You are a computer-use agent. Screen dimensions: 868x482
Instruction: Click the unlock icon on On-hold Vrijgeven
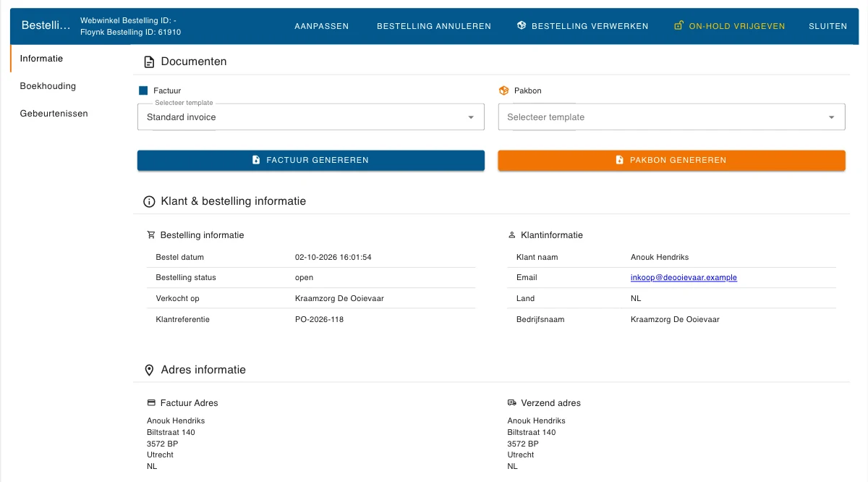[x=678, y=25]
